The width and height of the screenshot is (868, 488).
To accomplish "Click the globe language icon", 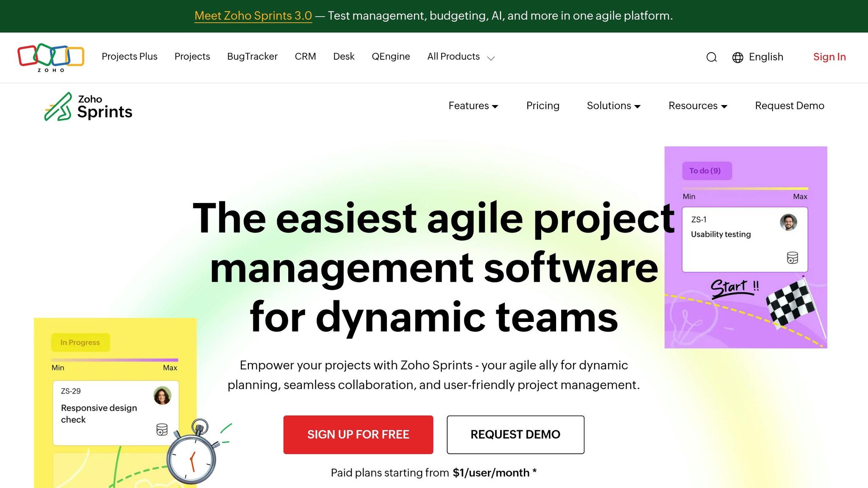I will 738,58.
